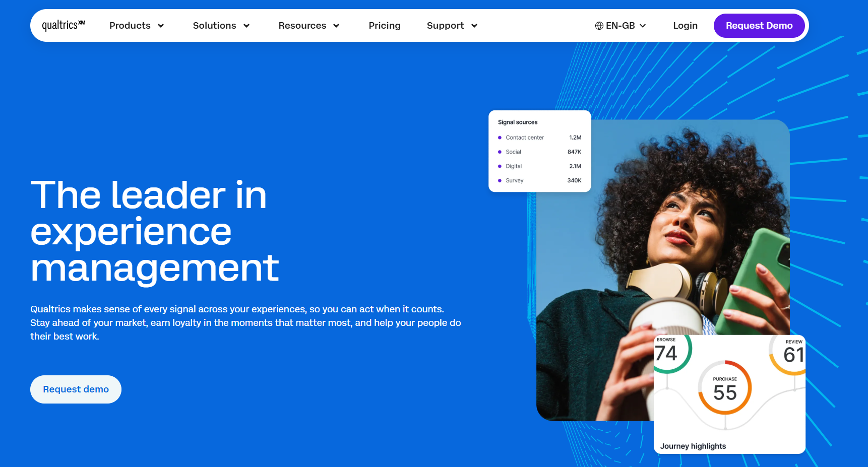
Task: Click the white Request demo button
Action: tap(76, 389)
